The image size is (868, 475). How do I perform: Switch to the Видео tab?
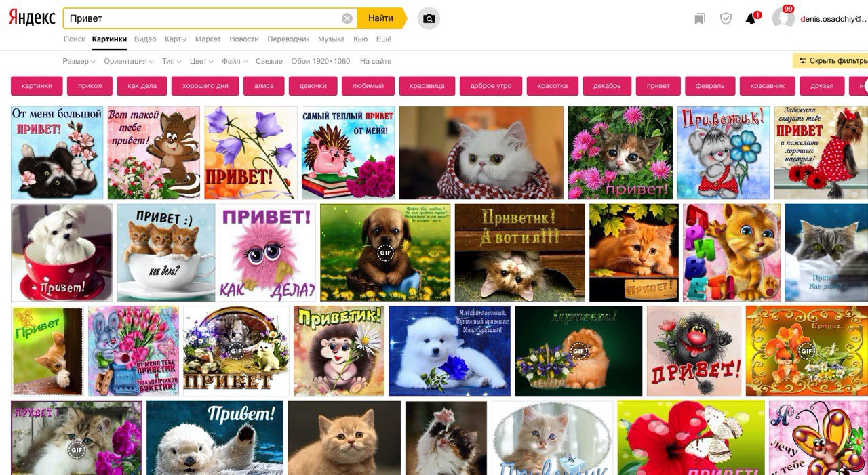145,39
